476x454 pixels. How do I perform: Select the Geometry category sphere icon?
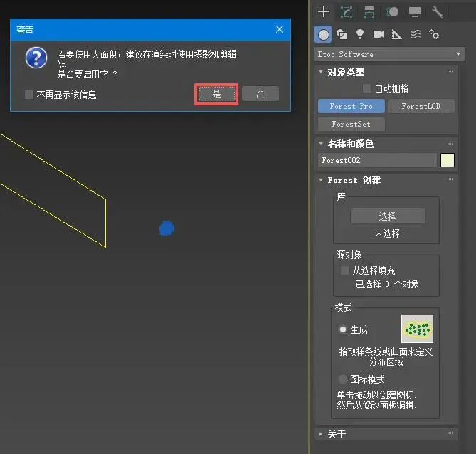pyautogui.click(x=323, y=34)
